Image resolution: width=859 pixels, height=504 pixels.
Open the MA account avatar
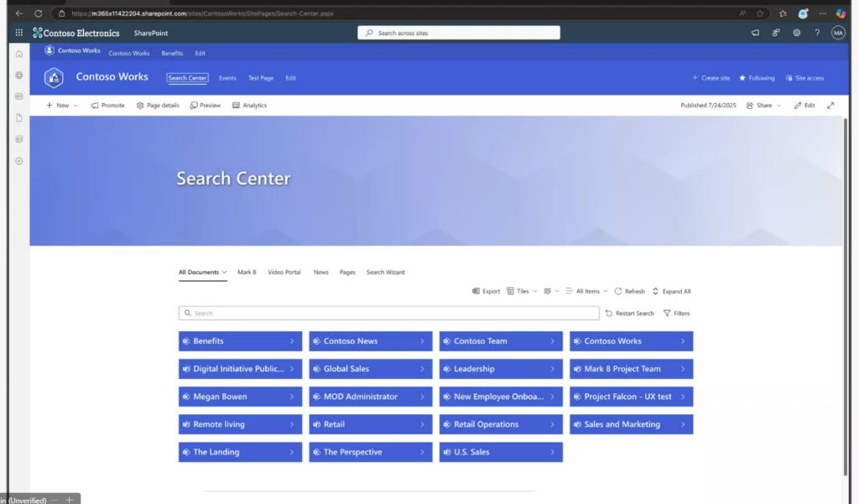838,33
